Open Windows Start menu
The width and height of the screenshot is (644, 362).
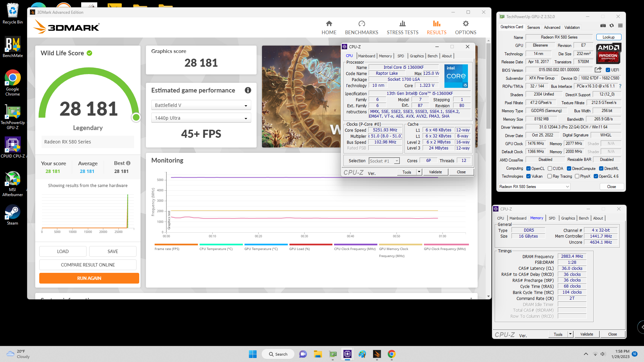pos(253,354)
